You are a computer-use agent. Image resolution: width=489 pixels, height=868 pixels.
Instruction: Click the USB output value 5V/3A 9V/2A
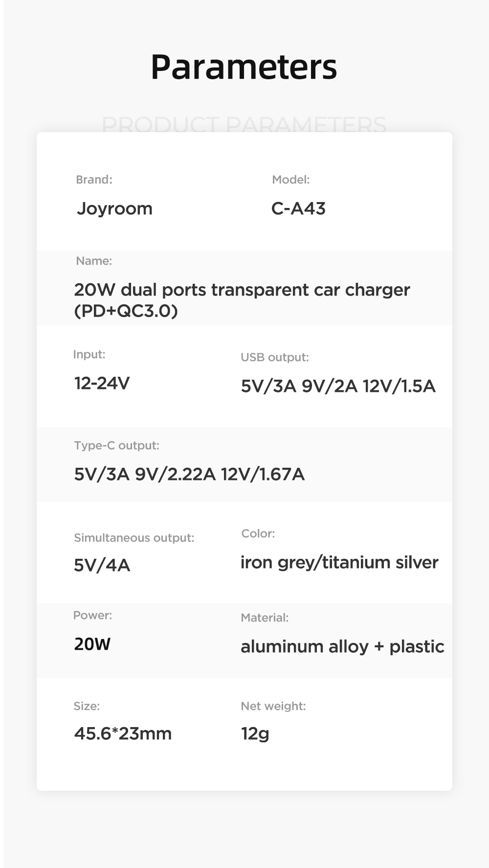[x=338, y=386]
